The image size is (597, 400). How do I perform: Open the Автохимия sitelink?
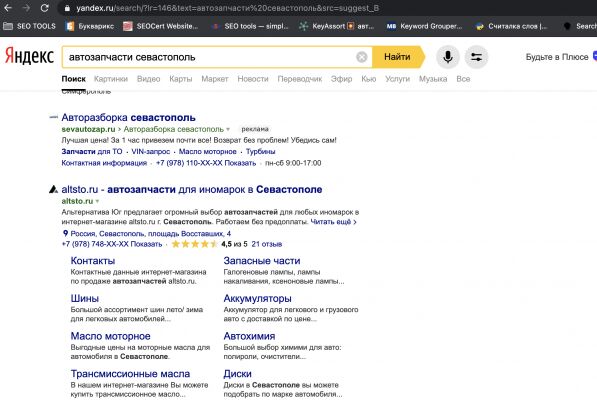(249, 336)
